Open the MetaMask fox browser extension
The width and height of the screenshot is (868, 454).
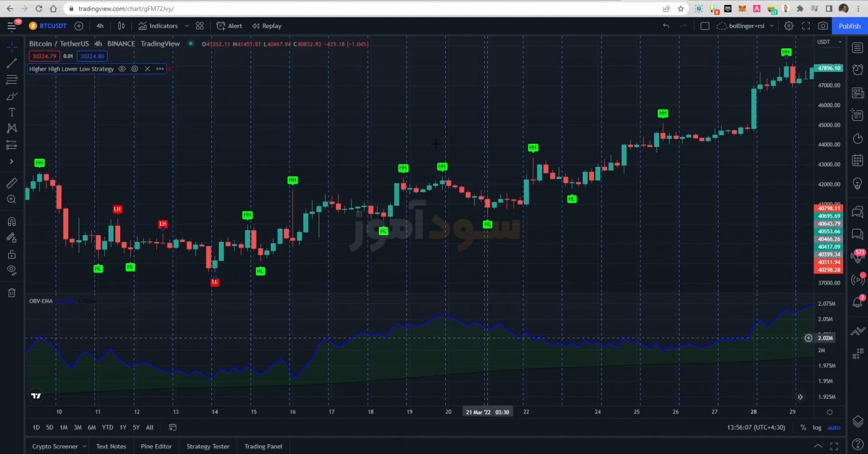(742, 9)
